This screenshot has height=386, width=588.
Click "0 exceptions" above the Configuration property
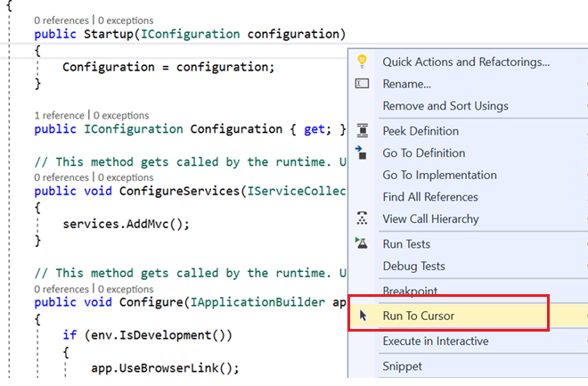[x=122, y=115]
